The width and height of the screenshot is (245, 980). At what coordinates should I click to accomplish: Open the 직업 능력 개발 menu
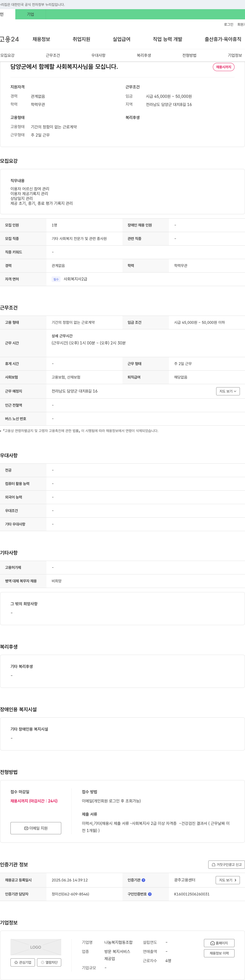pyautogui.click(x=168, y=39)
